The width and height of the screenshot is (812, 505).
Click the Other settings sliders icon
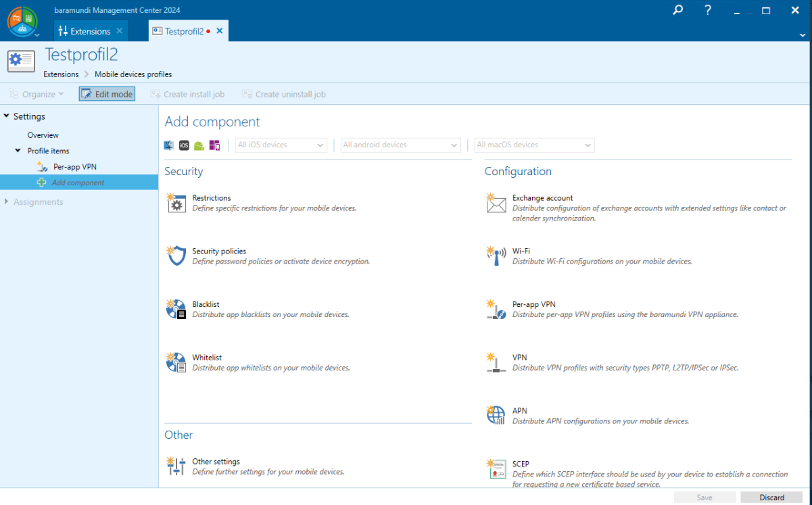tap(176, 466)
